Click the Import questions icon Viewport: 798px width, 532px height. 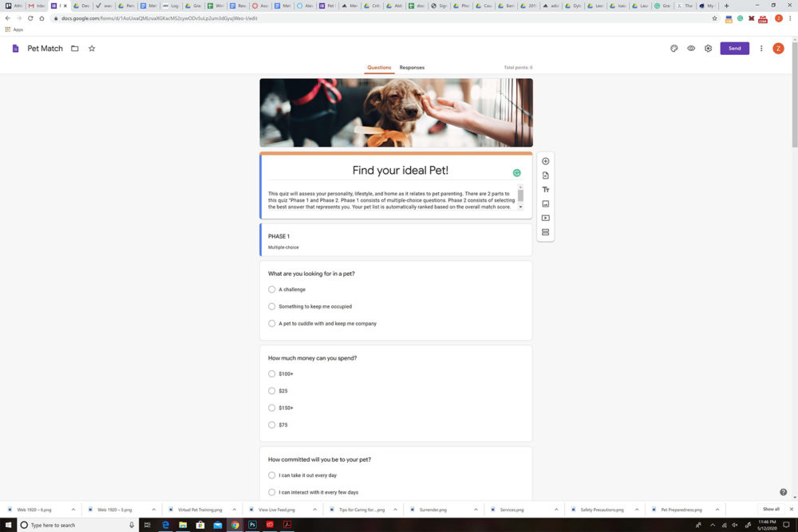(546, 175)
